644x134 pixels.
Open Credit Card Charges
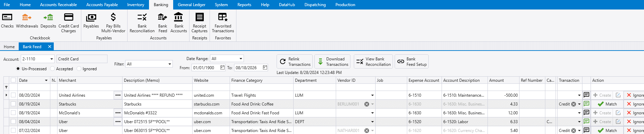click(68, 23)
